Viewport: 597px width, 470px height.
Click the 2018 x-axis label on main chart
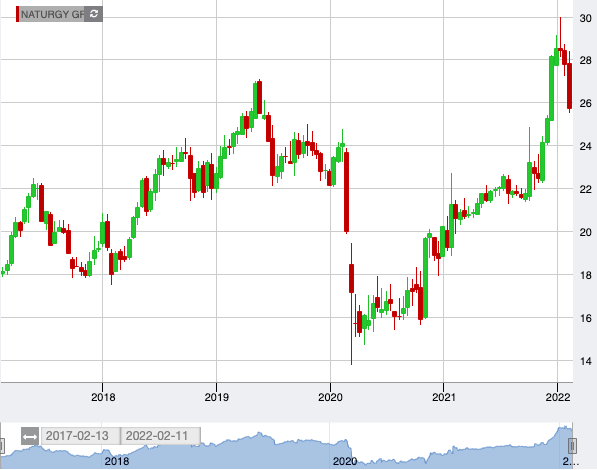[x=103, y=397]
